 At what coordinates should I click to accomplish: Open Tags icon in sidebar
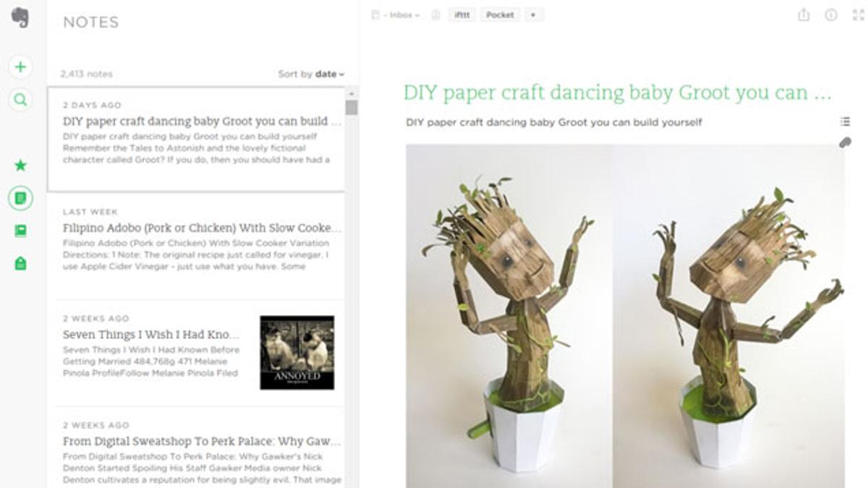pos(20,264)
